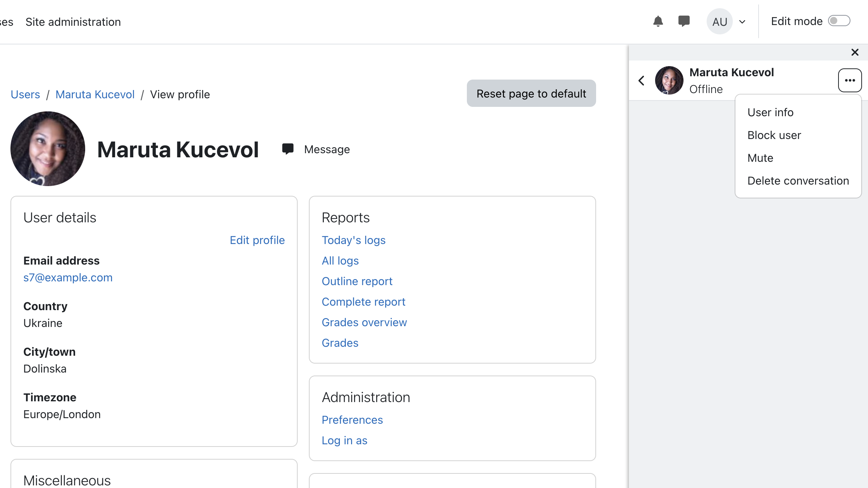
Task: Open Grades overview
Action: [364, 322]
